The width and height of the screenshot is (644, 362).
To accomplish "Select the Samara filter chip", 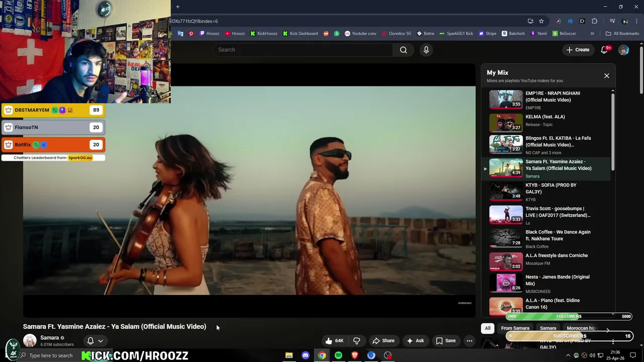I will tap(548, 328).
